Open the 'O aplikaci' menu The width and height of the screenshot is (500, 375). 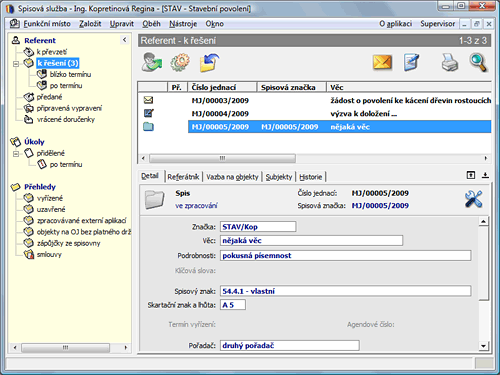coord(395,24)
